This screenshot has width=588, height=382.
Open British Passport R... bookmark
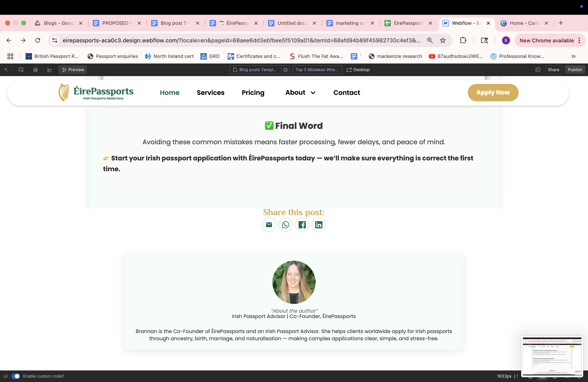pyautogui.click(x=52, y=56)
